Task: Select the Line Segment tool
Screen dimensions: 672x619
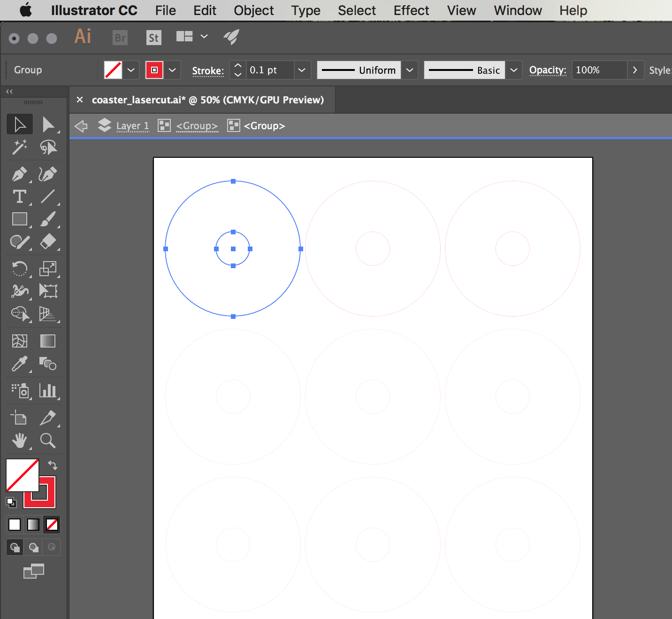Action: pos(48,196)
